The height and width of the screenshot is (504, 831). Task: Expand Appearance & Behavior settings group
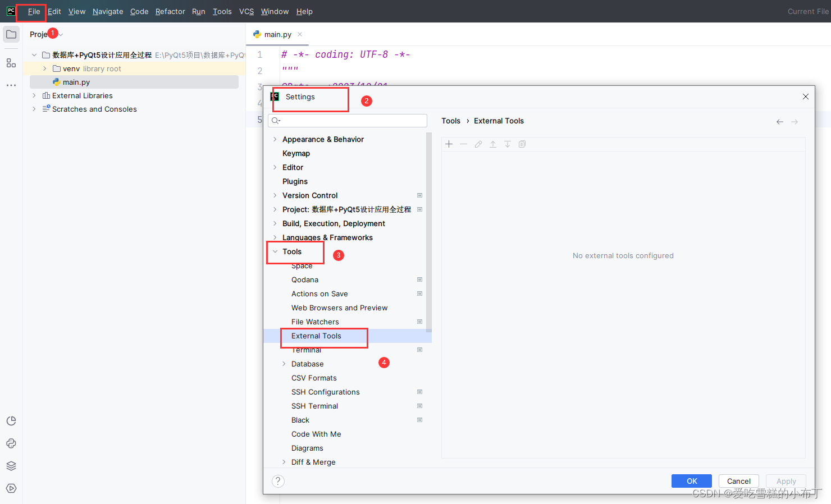(x=275, y=139)
